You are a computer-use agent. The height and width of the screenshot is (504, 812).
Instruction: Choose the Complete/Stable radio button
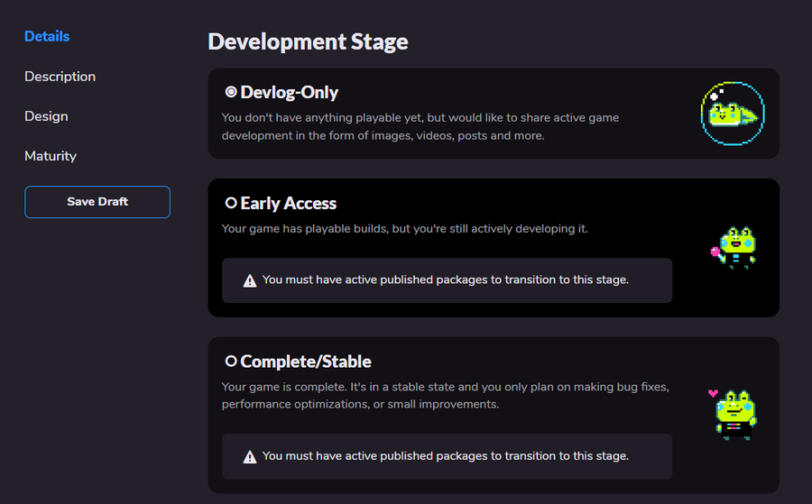[x=231, y=362]
